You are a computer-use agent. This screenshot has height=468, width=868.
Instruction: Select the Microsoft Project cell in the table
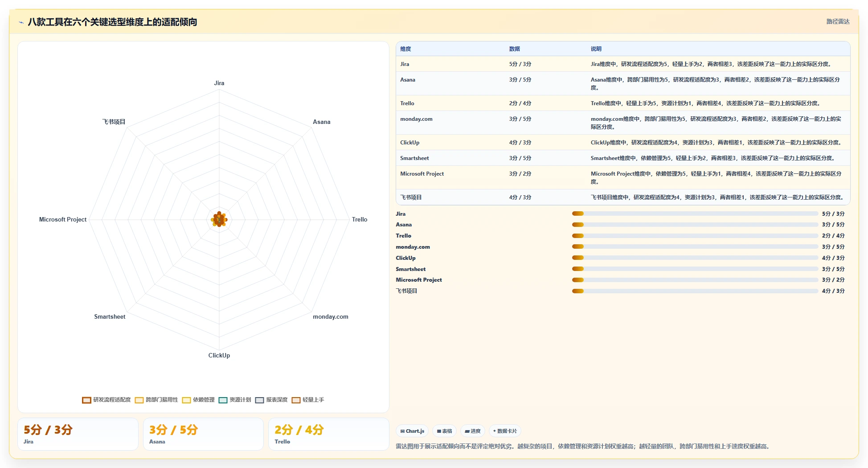(x=422, y=174)
